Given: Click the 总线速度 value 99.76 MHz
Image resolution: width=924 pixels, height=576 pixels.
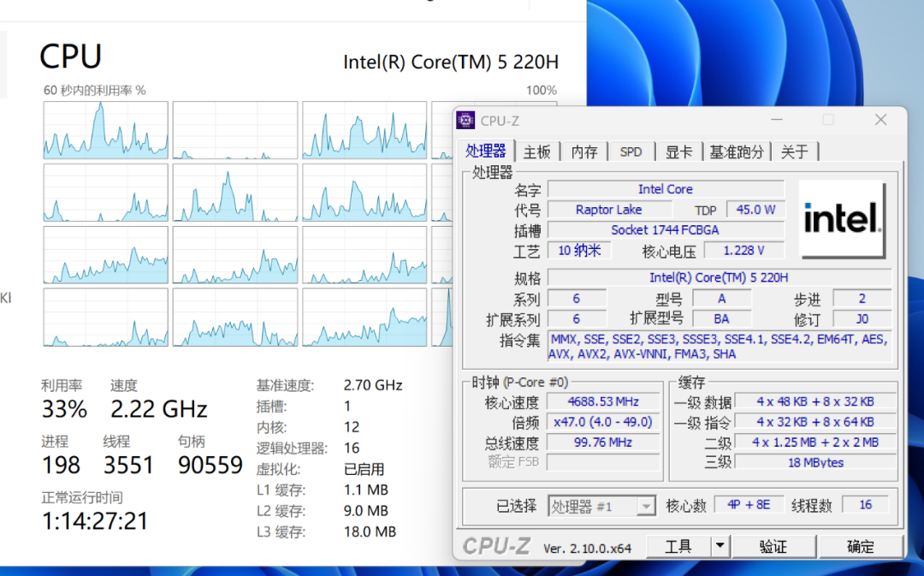Looking at the screenshot, I should [x=603, y=442].
